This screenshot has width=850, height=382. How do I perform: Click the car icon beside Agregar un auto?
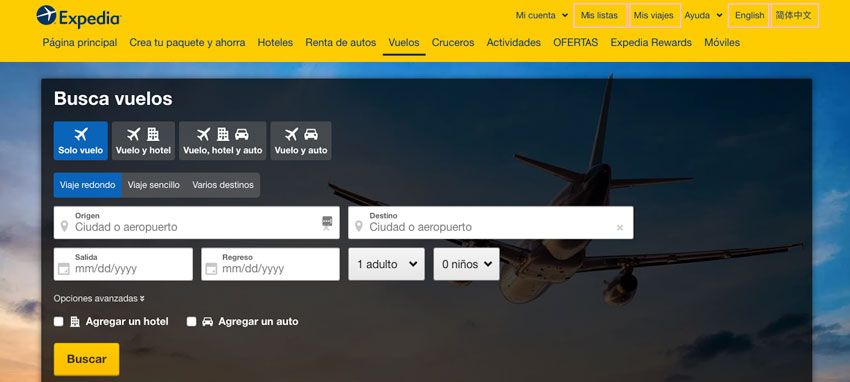tap(208, 321)
